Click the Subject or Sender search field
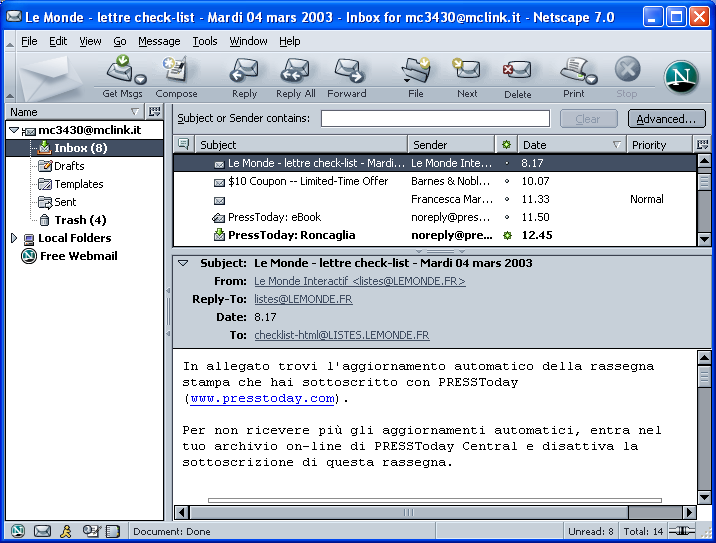 click(435, 119)
